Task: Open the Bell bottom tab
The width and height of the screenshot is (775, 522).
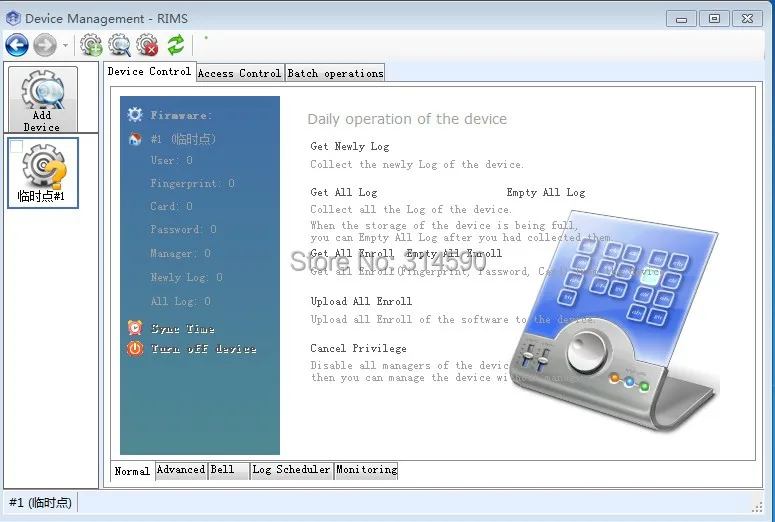Action: (228, 470)
